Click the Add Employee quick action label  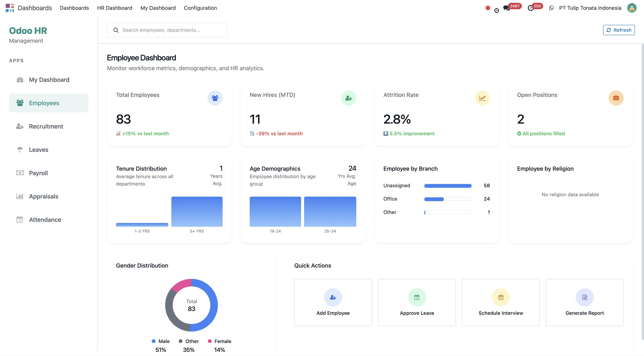click(x=333, y=313)
